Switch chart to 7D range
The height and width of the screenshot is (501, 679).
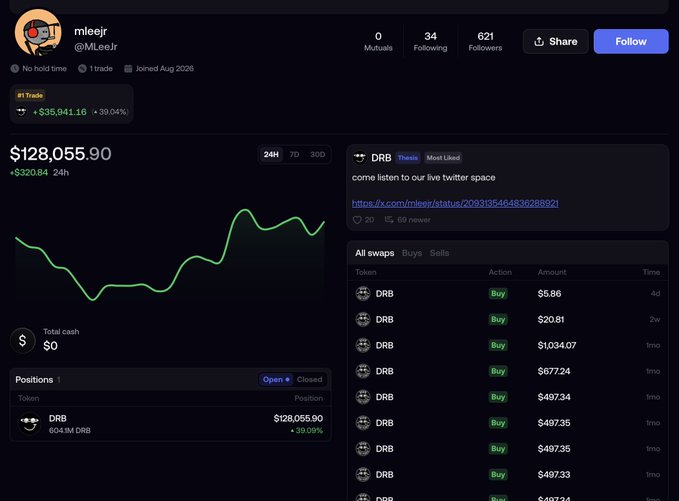[294, 155]
